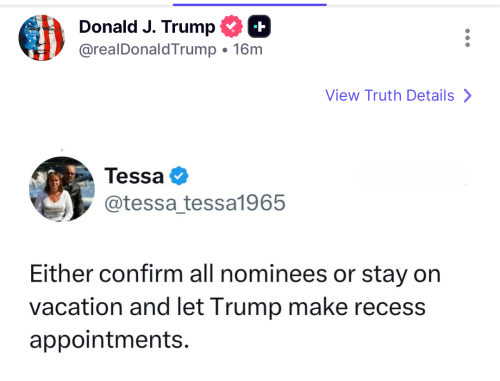
Task: Open Donald J. Trump's flag profile avatar
Action: coord(42,38)
